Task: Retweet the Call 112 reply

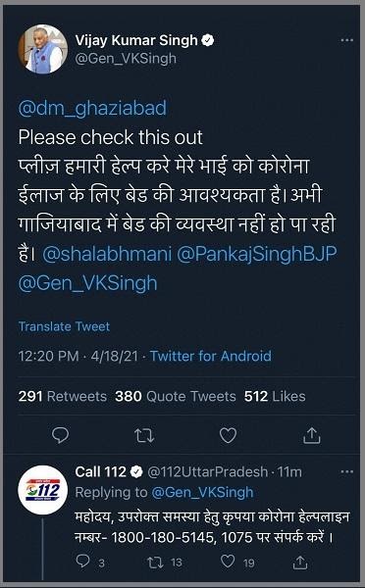Action: click(154, 563)
